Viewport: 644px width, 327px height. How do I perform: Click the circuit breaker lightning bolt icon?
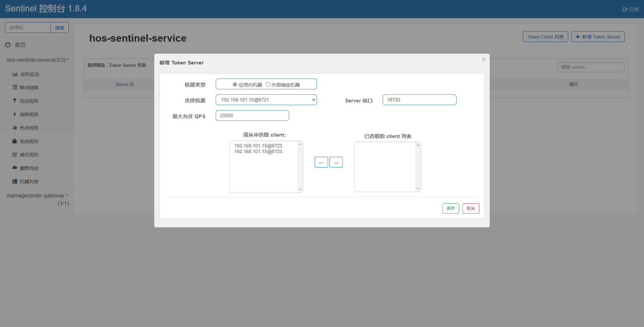15,114
